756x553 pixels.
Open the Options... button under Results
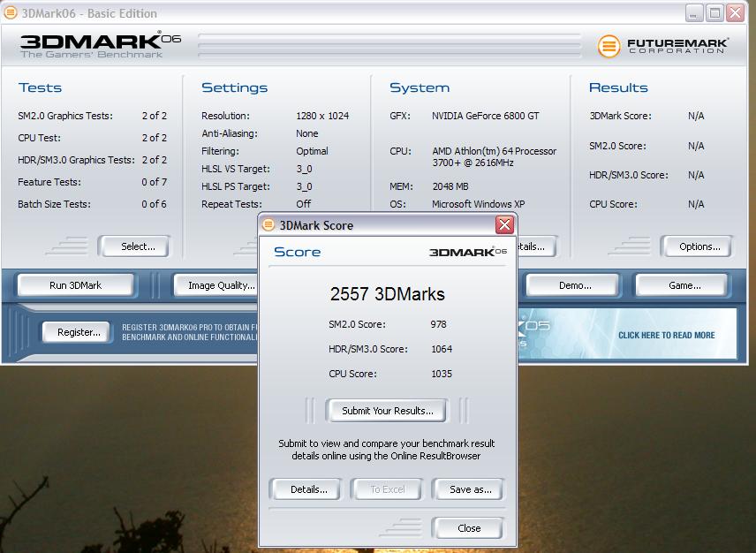[x=697, y=246]
